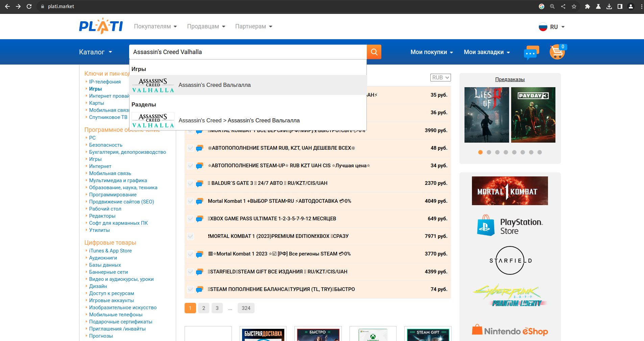Viewport: 644px width, 341px height.
Task: Open Nintendo eShop banner
Action: (x=510, y=330)
